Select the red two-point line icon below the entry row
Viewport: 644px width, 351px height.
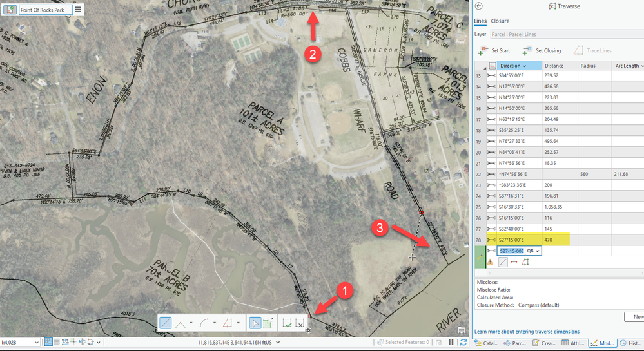click(x=514, y=262)
